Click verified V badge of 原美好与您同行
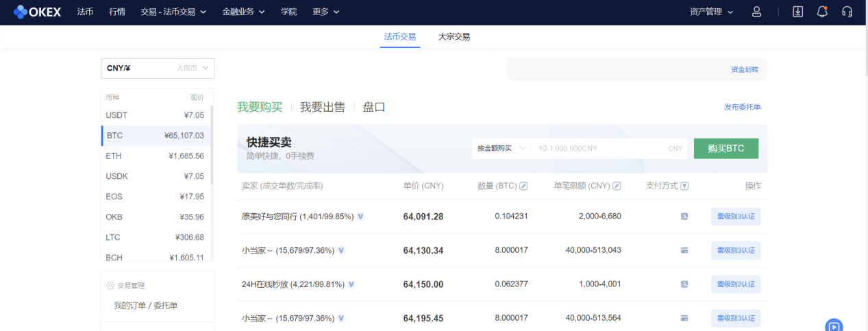Image resolution: width=868 pixels, height=331 pixels. [360, 217]
